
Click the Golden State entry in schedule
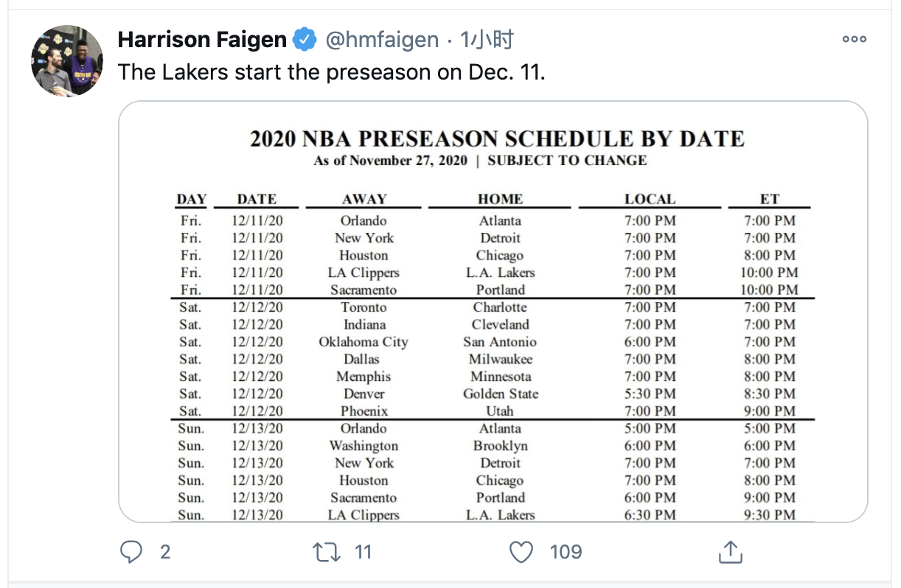pos(501,393)
